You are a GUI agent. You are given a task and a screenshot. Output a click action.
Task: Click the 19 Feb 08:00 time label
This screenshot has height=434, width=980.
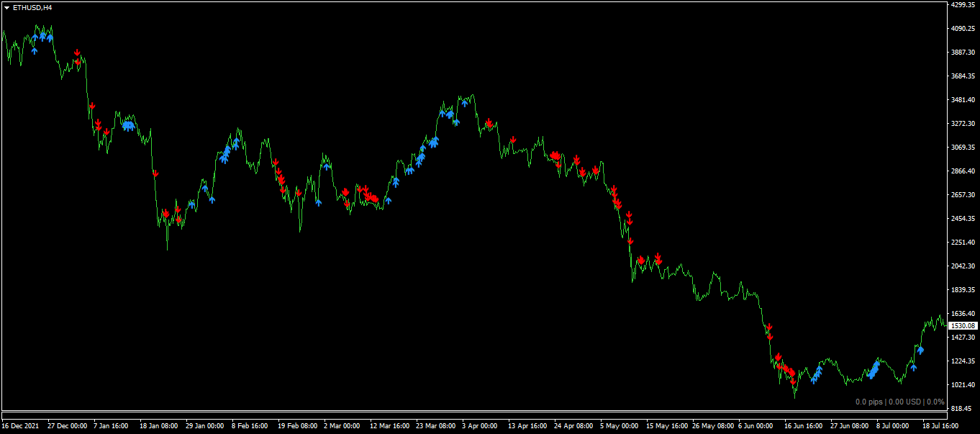(297, 426)
